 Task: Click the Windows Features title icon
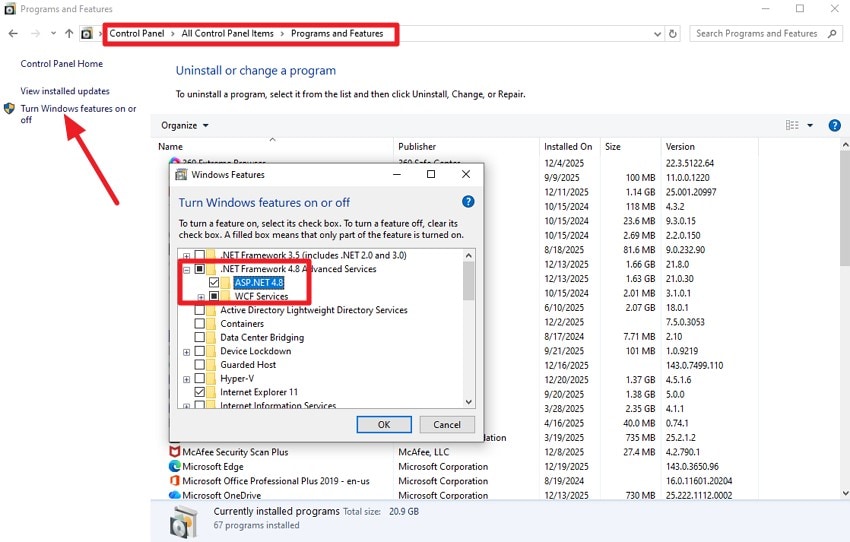[181, 175]
